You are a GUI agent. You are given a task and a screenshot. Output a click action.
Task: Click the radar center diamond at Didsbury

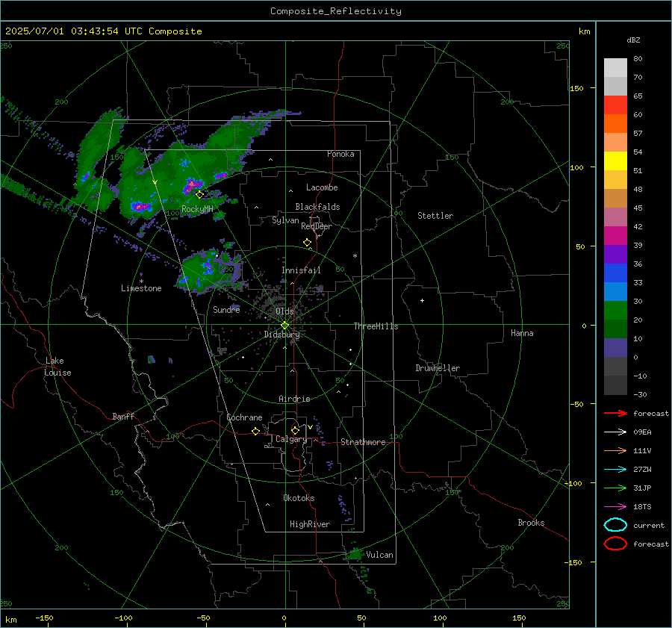[x=285, y=326]
